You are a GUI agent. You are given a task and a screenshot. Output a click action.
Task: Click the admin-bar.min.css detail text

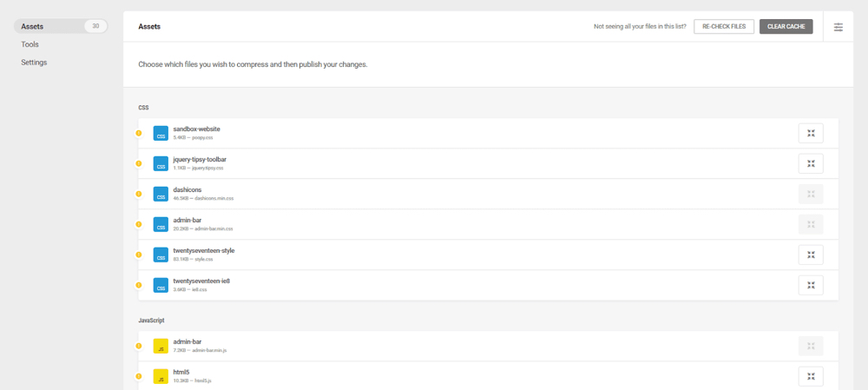click(203, 228)
